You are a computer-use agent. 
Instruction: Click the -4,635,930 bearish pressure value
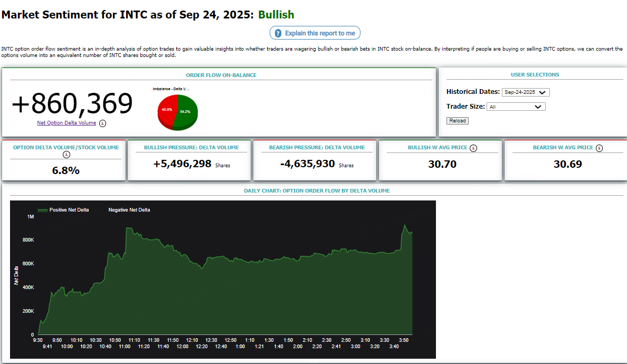(307, 164)
